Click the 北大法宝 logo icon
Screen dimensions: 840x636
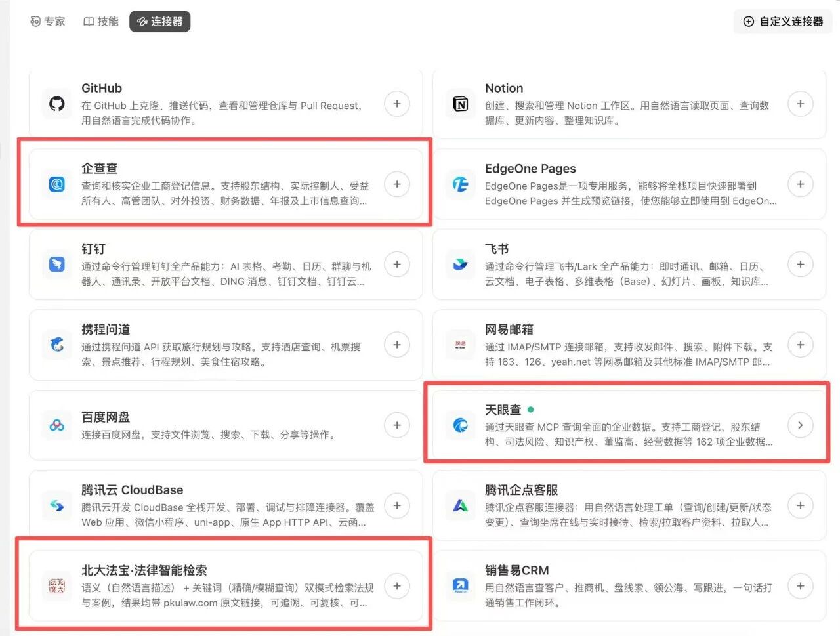57,586
